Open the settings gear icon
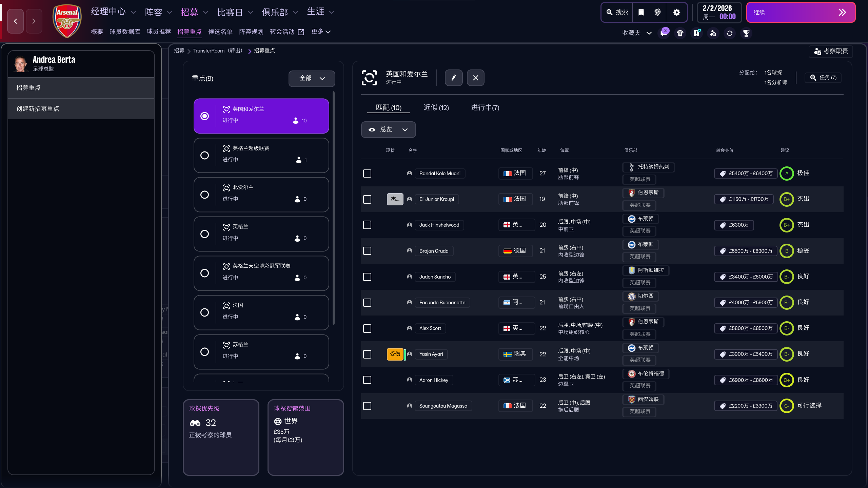Screen dimensions: 868x488 pos(676,13)
